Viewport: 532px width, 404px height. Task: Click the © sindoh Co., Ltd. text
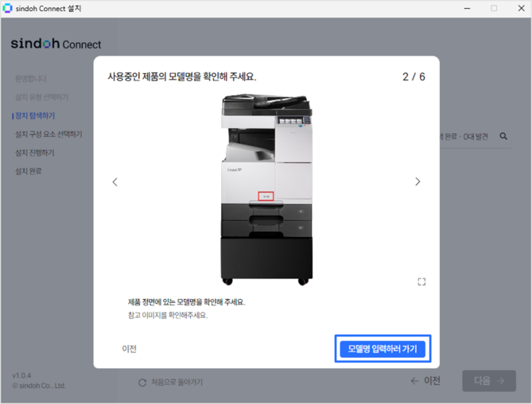[x=39, y=386]
